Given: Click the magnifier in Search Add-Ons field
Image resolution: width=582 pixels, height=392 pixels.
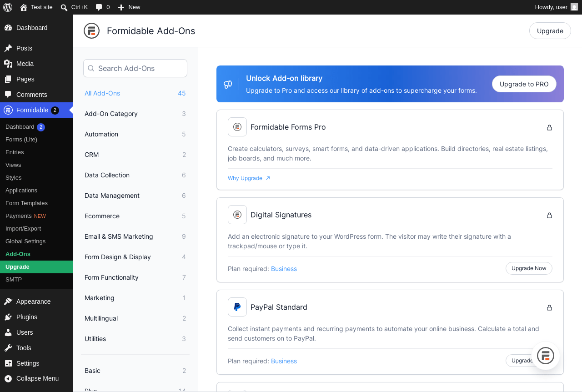Looking at the screenshot, I should click(x=91, y=68).
